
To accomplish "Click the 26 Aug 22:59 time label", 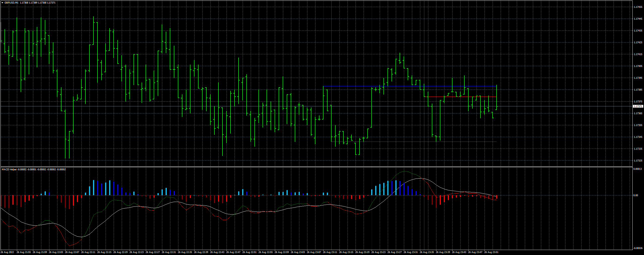I will 282,252.
